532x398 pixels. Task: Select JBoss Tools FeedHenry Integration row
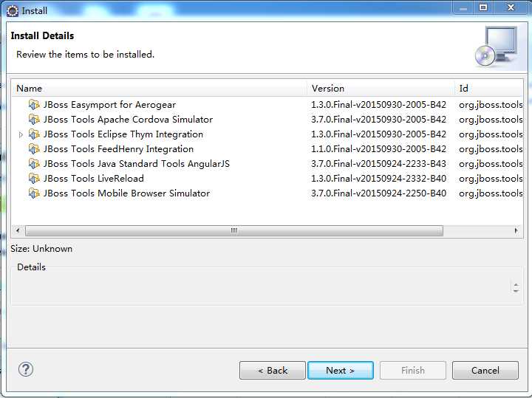[x=267, y=149]
